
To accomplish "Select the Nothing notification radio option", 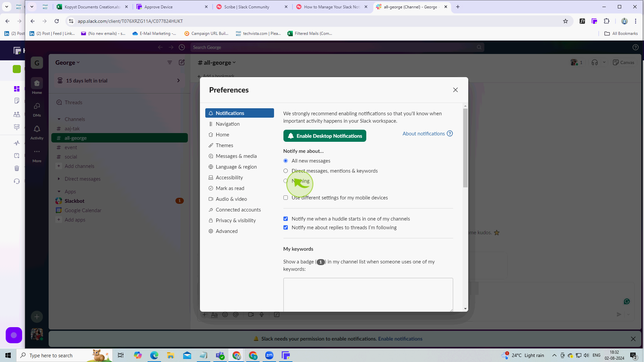I will [286, 181].
